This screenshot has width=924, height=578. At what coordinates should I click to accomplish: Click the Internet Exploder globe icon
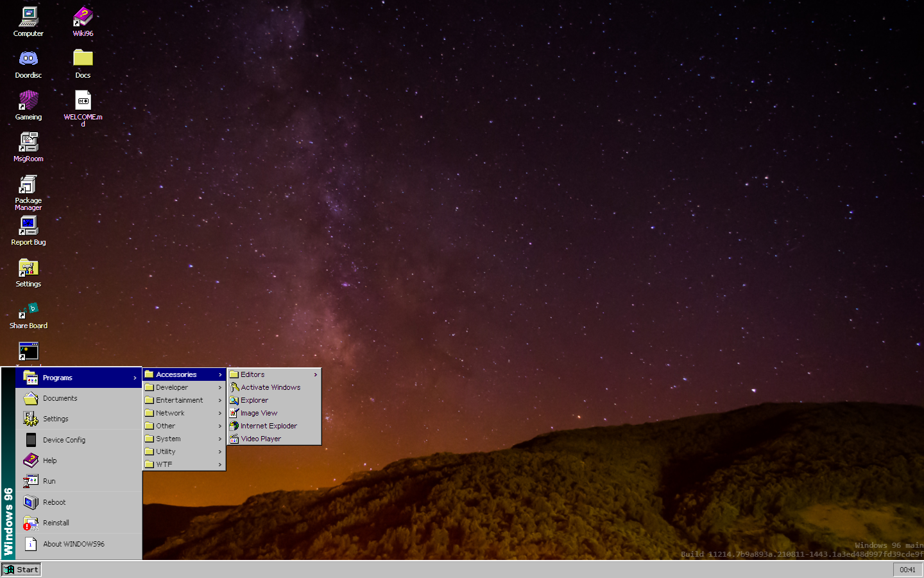pyautogui.click(x=234, y=426)
